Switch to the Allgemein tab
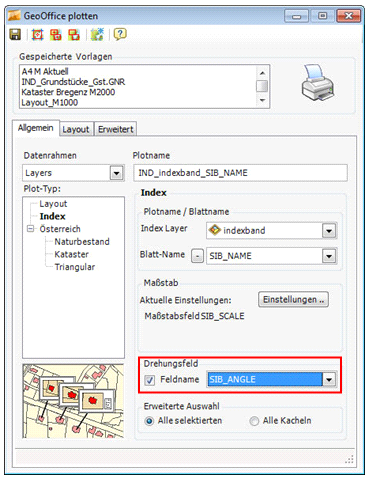Viewport: 369px width, 477px height. pyautogui.click(x=36, y=128)
